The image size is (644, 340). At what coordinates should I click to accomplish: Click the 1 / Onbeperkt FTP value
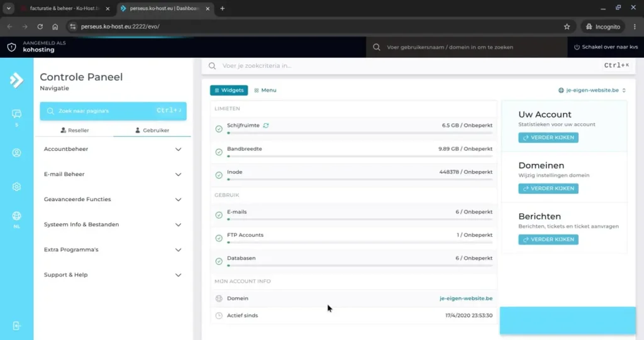474,235
